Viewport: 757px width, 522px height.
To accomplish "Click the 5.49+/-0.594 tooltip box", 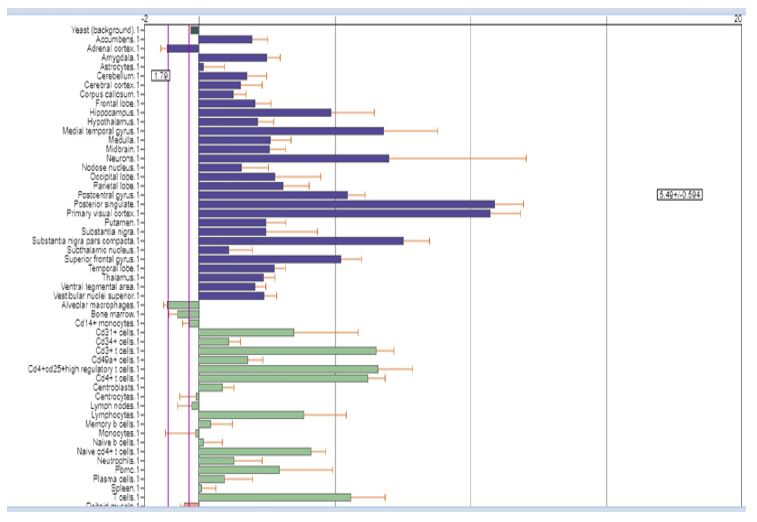I will tap(679, 194).
